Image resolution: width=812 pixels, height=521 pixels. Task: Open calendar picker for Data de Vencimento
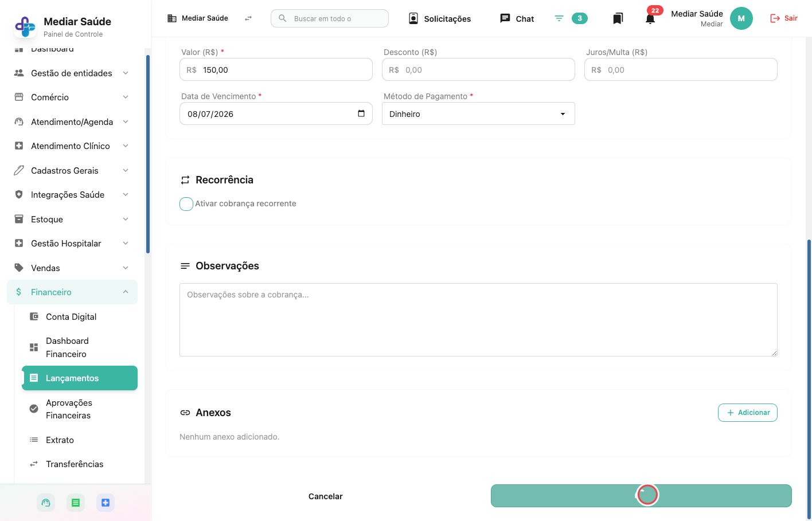click(361, 113)
